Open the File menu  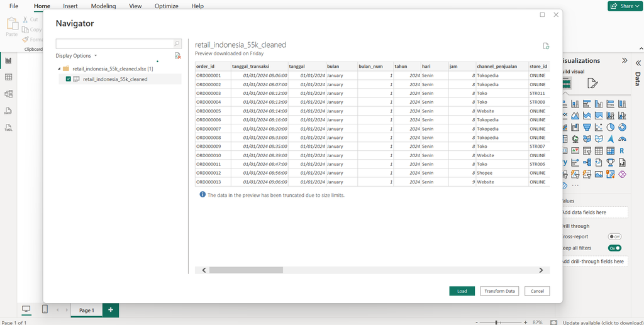(x=14, y=6)
